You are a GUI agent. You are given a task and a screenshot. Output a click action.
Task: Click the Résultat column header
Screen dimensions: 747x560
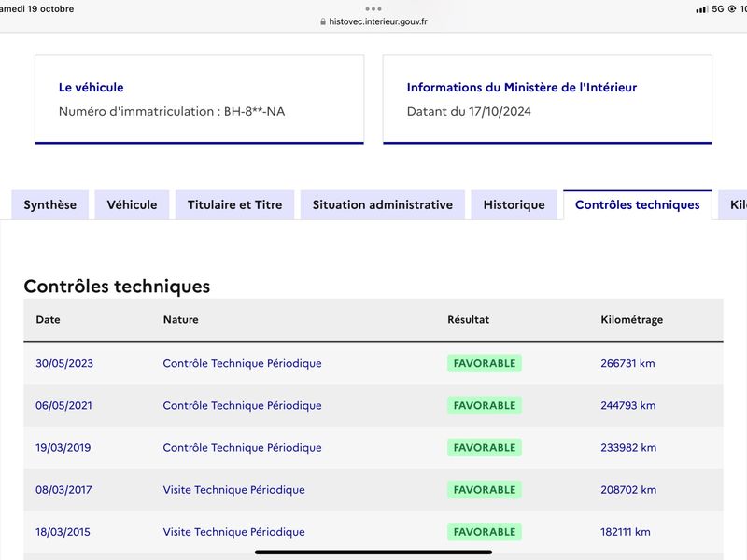(469, 319)
